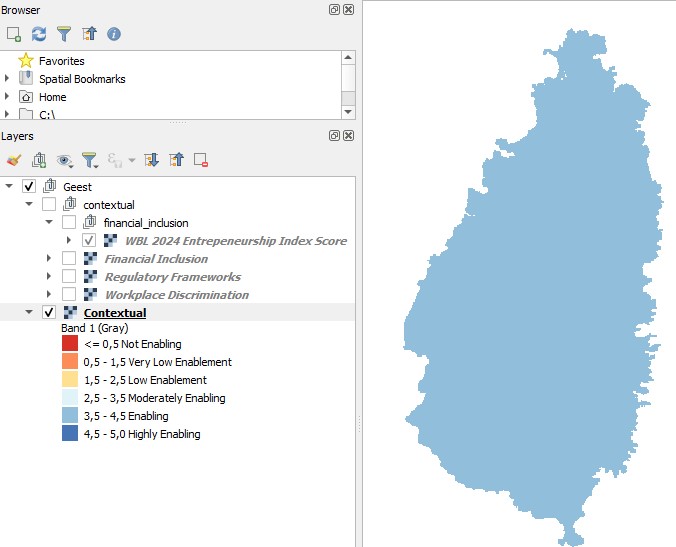Screen dimensions: 676x547
Task: Click Remove Layer/Group icon
Action: pyautogui.click(x=201, y=160)
